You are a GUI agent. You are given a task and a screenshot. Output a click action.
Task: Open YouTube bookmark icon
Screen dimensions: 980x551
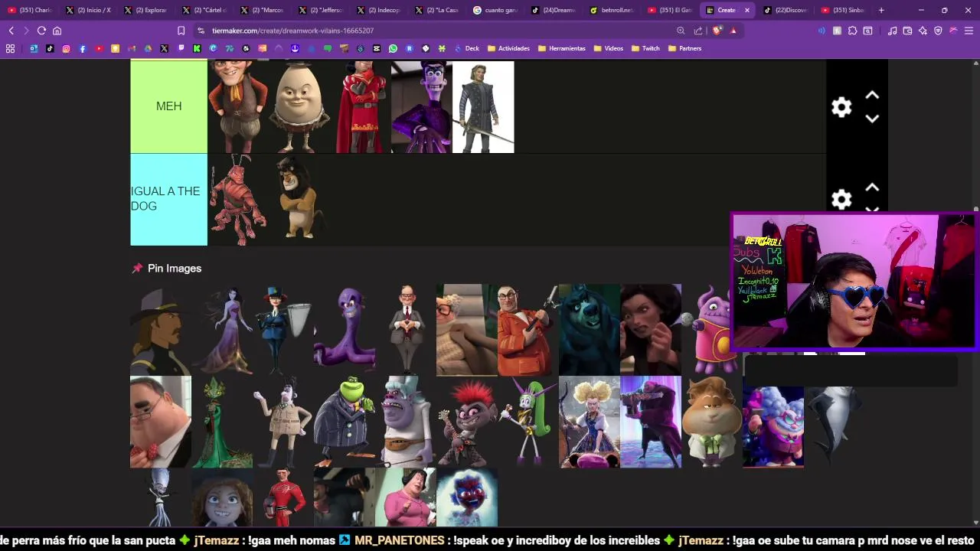click(99, 48)
